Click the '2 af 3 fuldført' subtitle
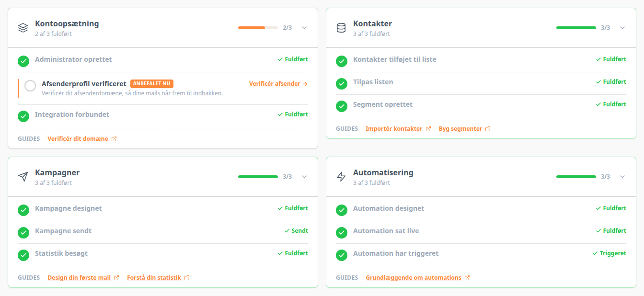This screenshot has height=296, width=644. tap(53, 34)
